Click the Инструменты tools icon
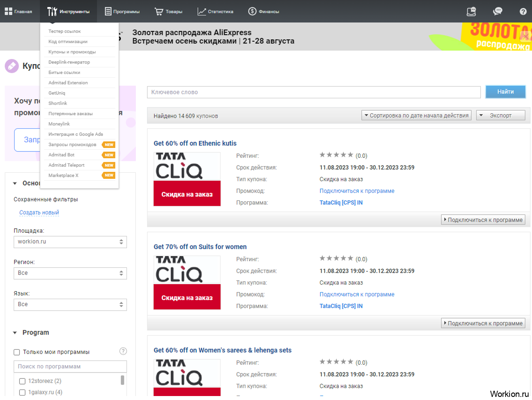Viewport: 532px width, 400px height. tap(52, 11)
